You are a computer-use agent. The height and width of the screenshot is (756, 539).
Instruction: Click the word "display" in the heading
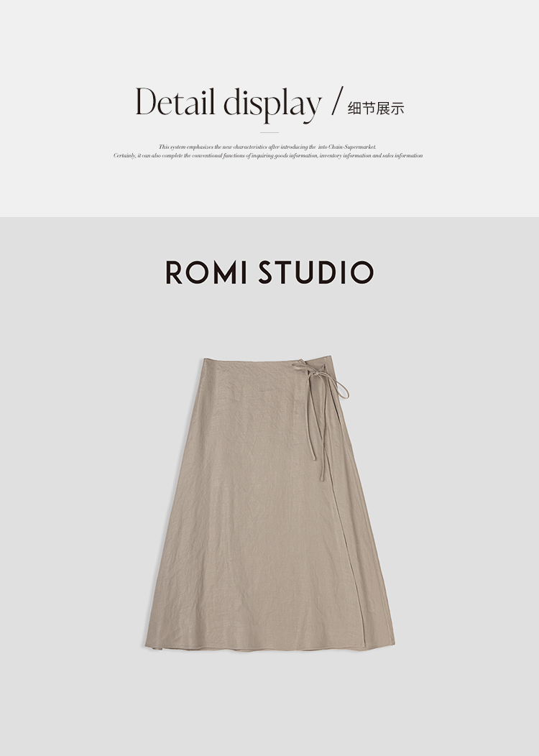click(x=272, y=105)
